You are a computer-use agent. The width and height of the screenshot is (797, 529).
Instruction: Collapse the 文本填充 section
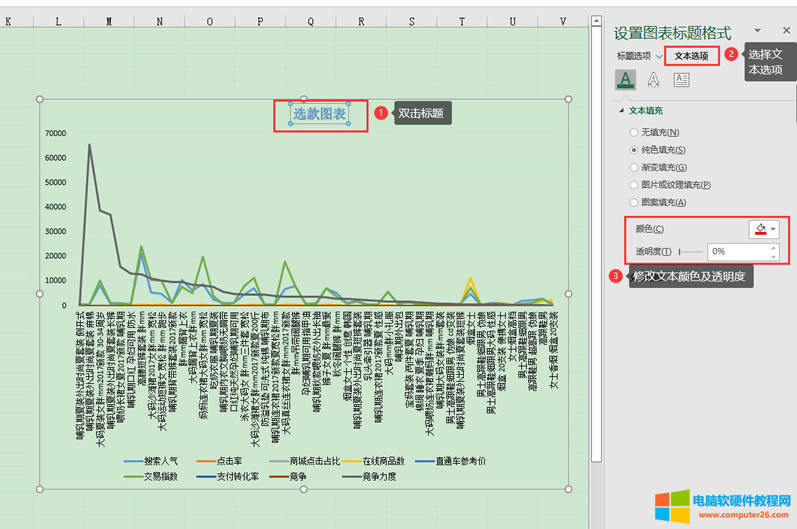click(621, 110)
